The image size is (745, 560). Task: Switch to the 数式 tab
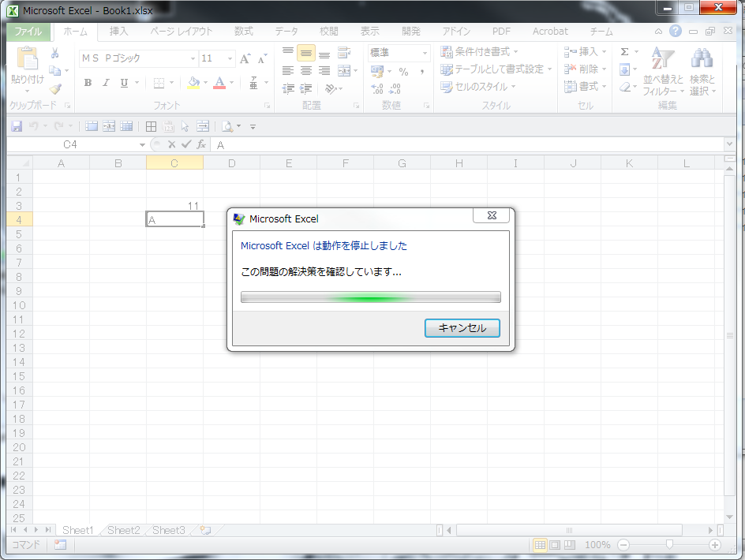coord(244,32)
